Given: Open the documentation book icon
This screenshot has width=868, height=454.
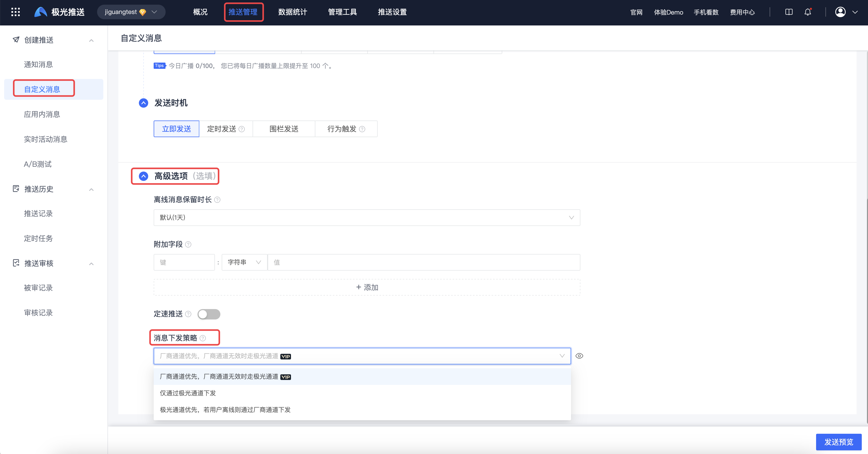Looking at the screenshot, I should 789,12.
